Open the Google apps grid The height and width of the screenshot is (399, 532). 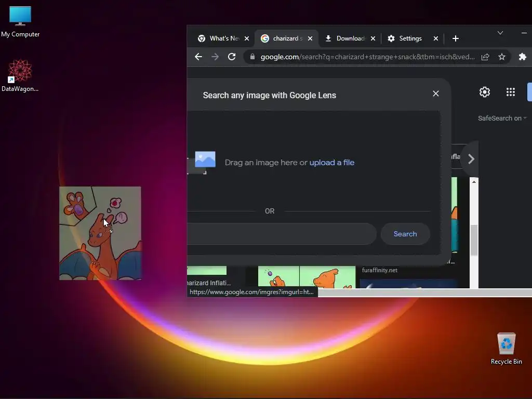click(511, 92)
